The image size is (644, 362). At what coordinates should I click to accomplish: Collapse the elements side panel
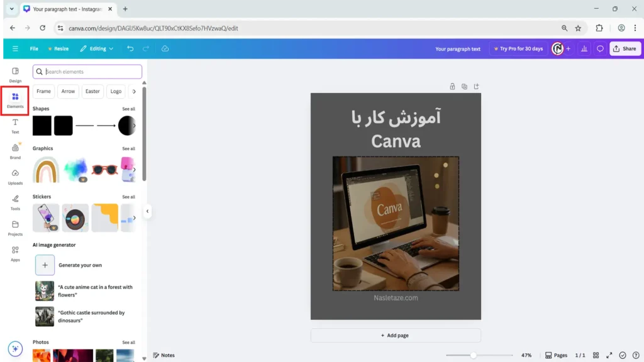coord(147,211)
